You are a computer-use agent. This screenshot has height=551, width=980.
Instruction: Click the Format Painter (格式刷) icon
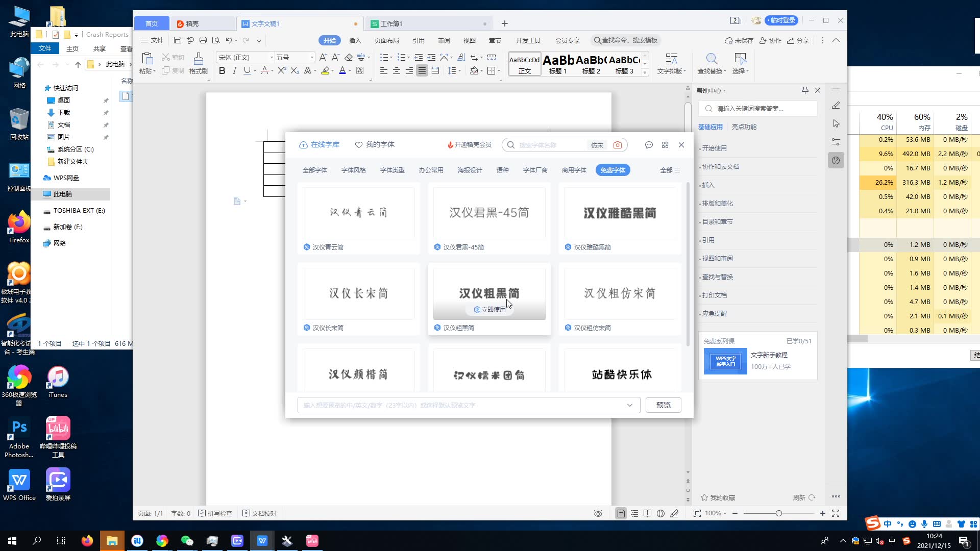199,62
